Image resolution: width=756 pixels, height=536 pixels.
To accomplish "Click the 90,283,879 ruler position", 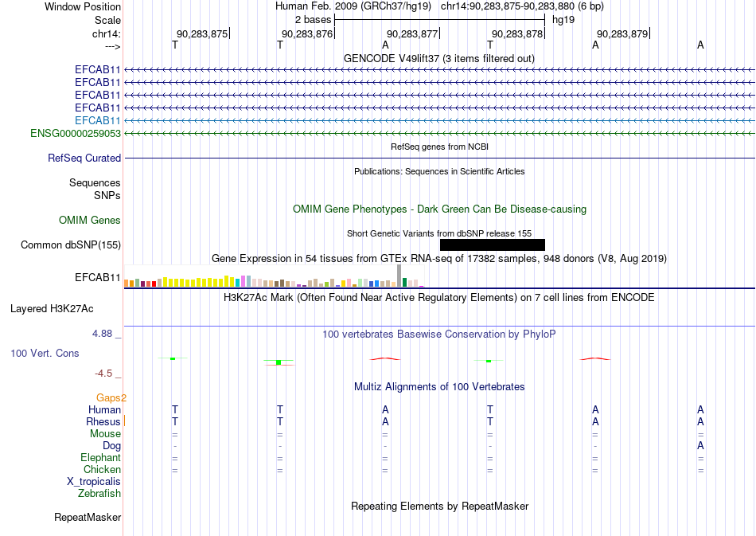I will click(622, 33).
